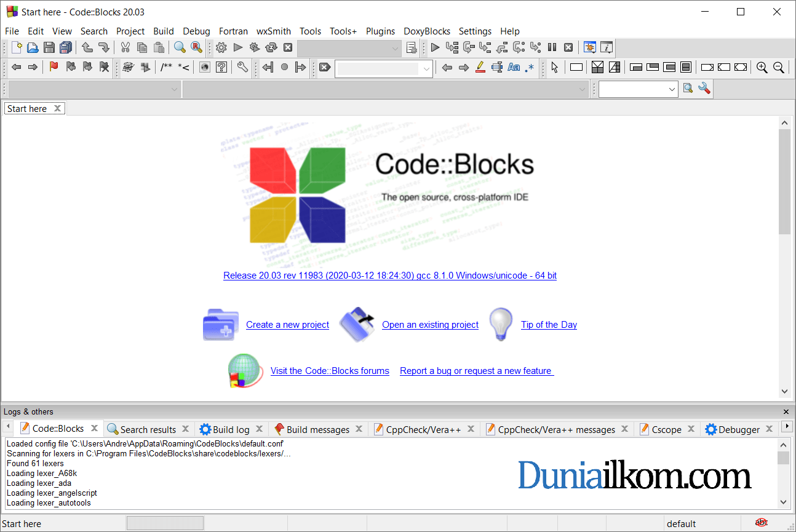The image size is (796, 532).
Task: Click the Build and run icon
Action: pos(255,47)
